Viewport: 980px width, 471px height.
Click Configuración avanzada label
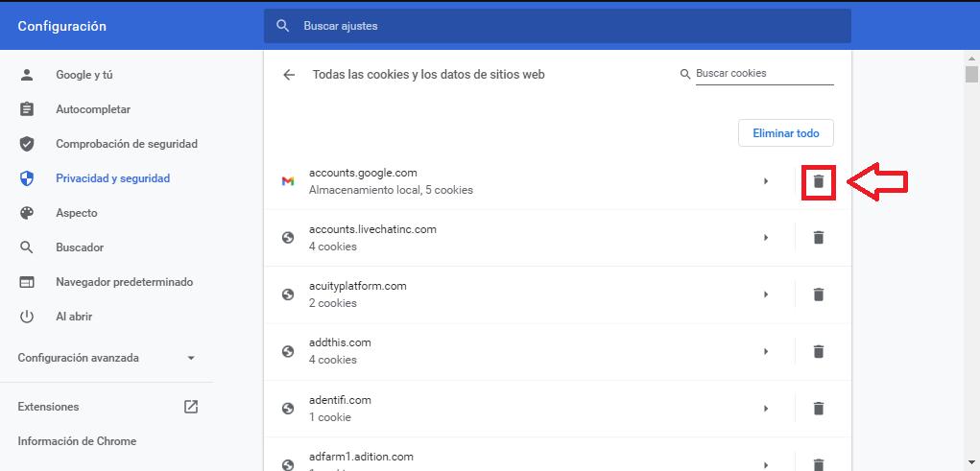(78, 358)
